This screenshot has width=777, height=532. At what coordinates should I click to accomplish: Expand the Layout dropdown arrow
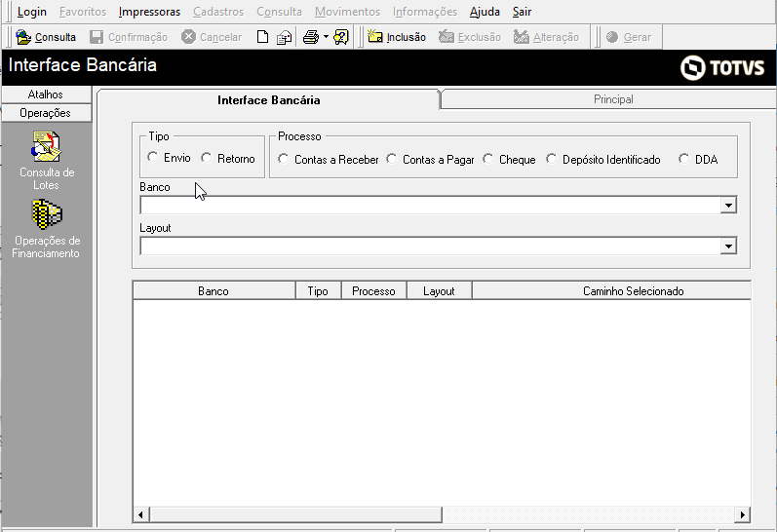[728, 247]
